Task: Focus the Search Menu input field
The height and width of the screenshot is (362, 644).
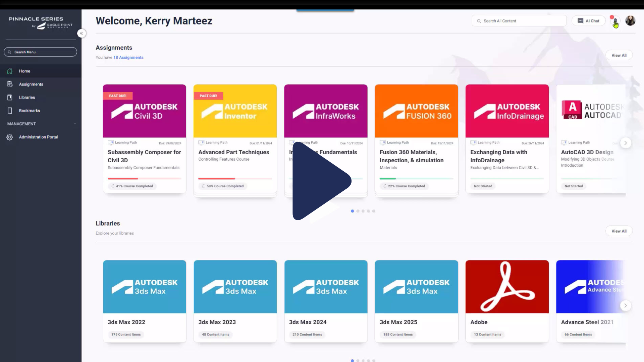Action: [40, 52]
